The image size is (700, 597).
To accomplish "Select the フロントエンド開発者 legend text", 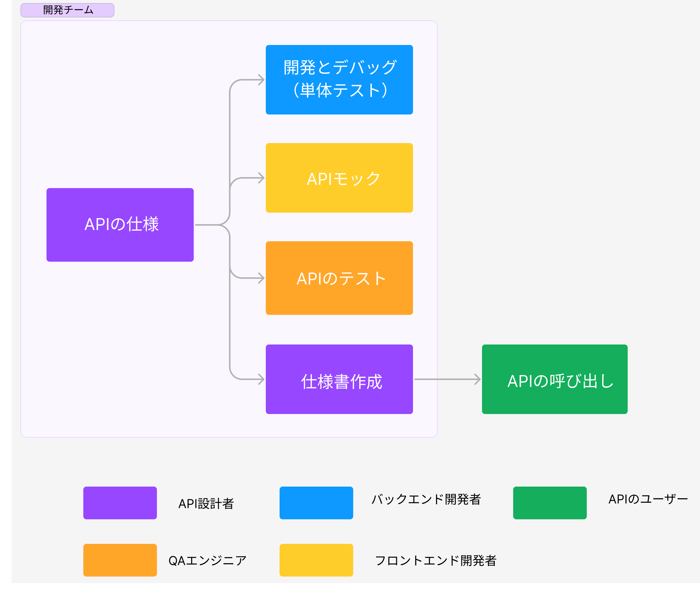I will (435, 560).
